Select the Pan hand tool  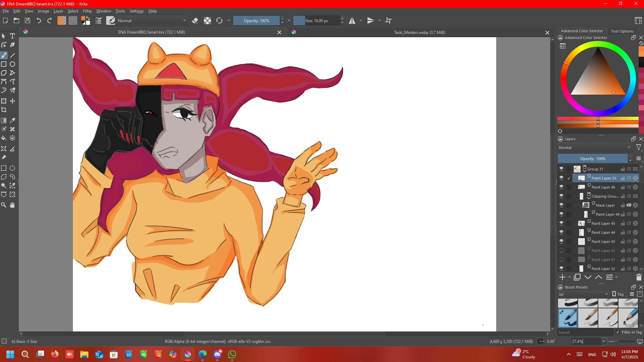pyautogui.click(x=12, y=205)
